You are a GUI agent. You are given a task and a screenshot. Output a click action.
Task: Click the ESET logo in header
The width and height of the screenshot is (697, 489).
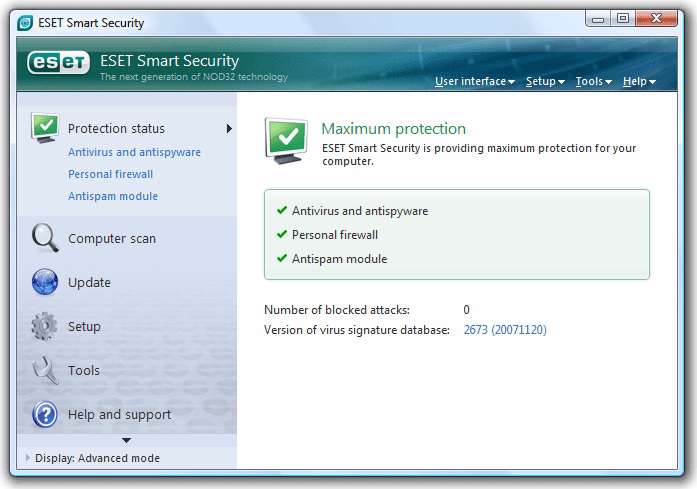click(x=58, y=63)
